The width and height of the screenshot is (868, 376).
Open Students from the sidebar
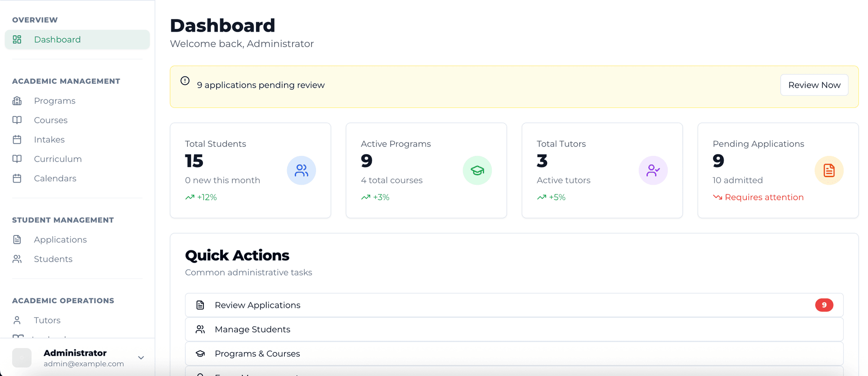tap(77, 259)
